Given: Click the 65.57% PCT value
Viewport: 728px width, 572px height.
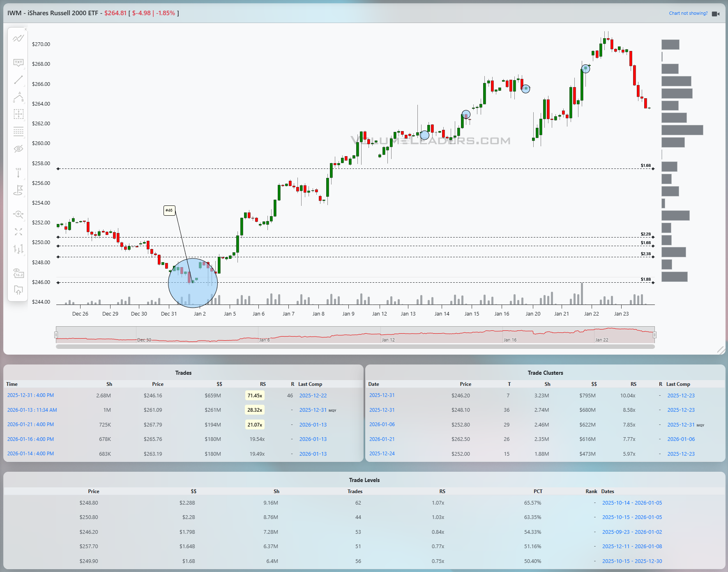Looking at the screenshot, I should tap(532, 503).
